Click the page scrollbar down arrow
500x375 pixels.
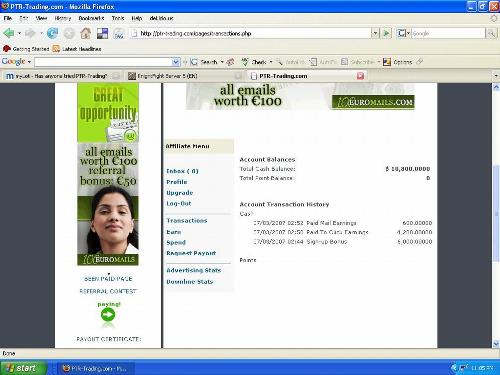[496, 344]
